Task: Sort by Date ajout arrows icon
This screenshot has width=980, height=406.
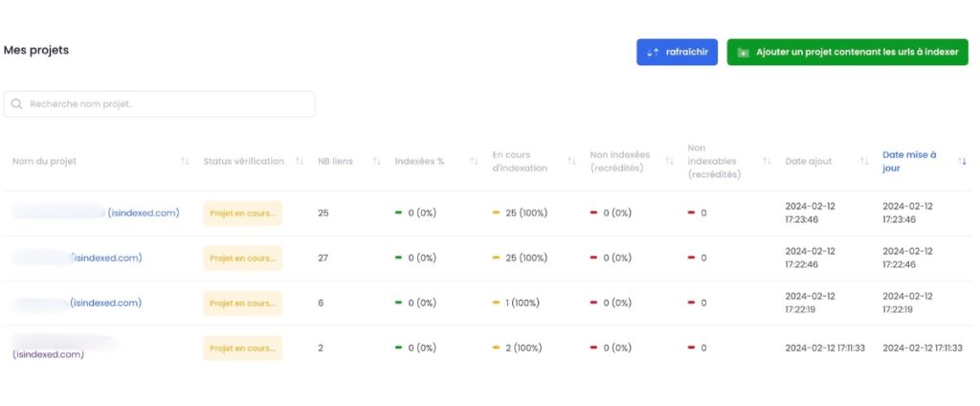Action: click(x=864, y=162)
